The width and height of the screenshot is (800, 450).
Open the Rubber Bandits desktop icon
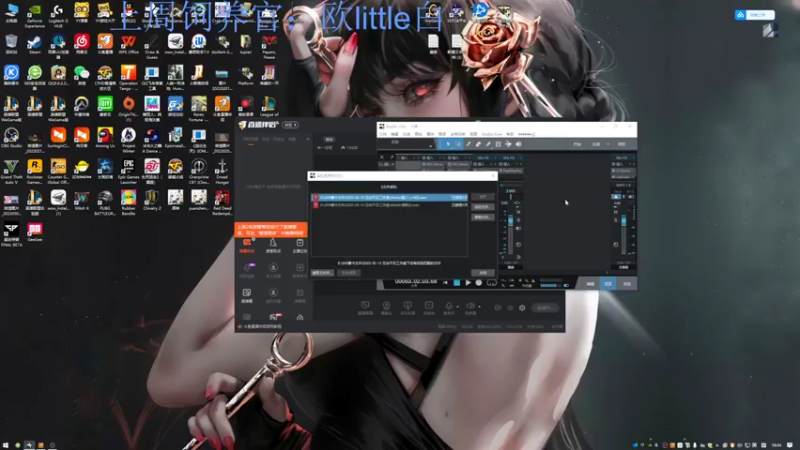pyautogui.click(x=129, y=203)
